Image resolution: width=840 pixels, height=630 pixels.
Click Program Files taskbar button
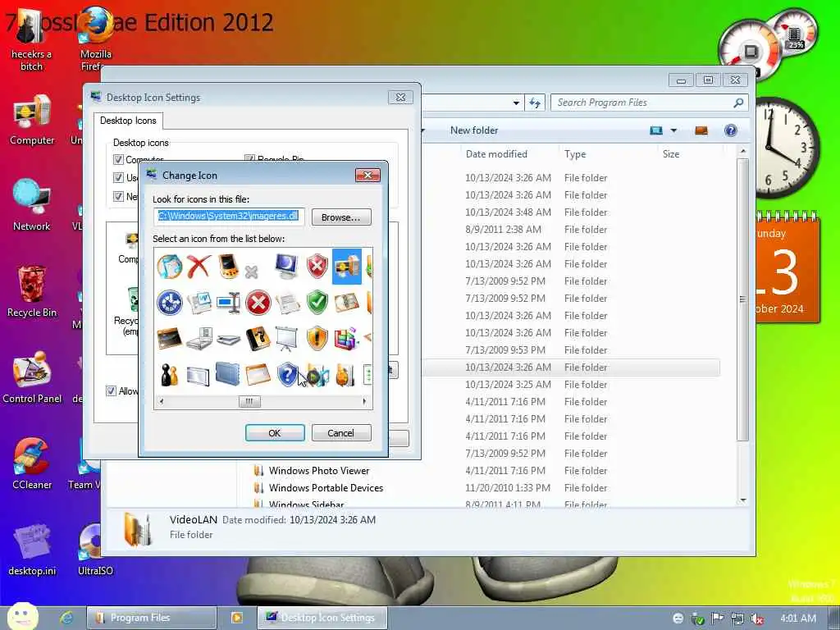click(152, 618)
